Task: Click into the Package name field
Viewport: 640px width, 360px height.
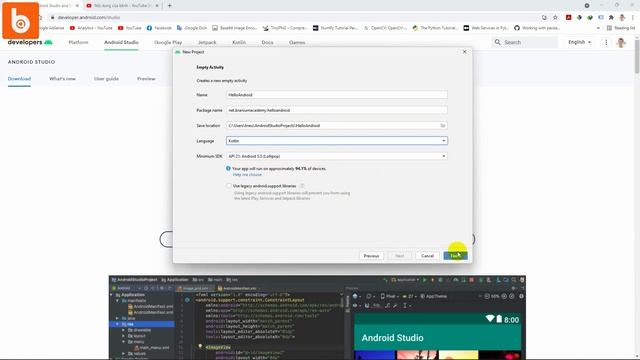Action: pos(337,110)
